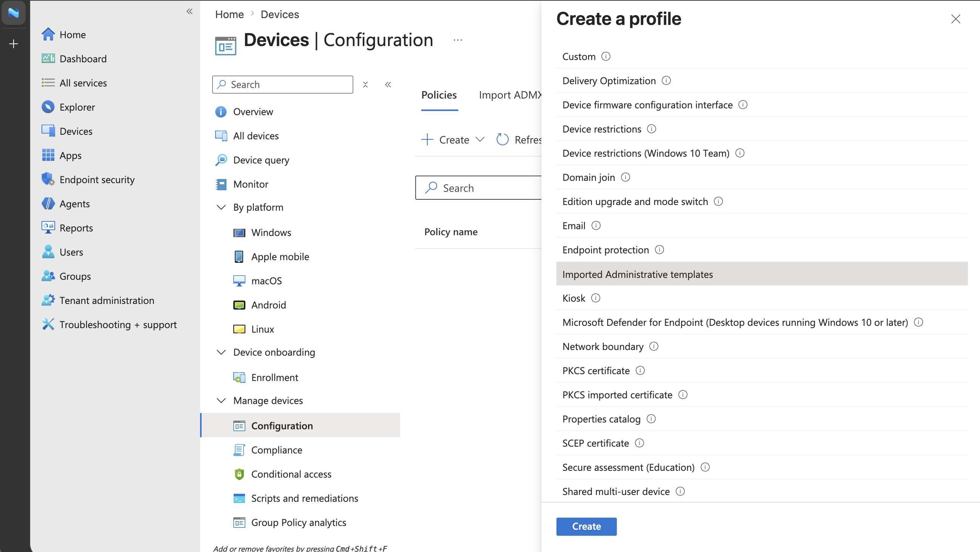The image size is (980, 552).
Task: Collapse the Manage devices section
Action: point(221,400)
